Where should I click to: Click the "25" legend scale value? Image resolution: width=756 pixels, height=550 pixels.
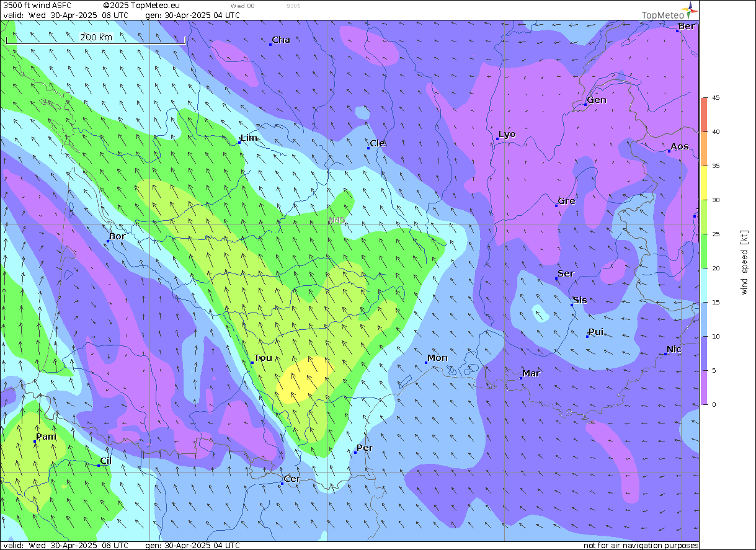[x=716, y=234]
